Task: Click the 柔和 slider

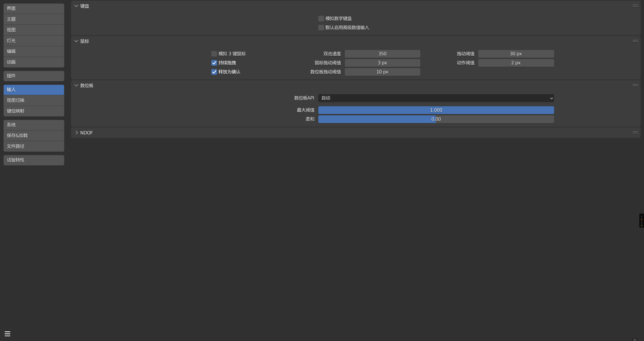Action: (436, 119)
